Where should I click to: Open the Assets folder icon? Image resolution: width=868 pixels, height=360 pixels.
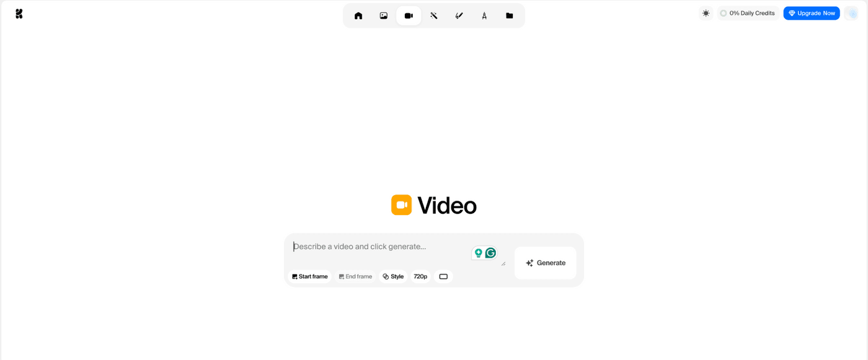point(510,15)
